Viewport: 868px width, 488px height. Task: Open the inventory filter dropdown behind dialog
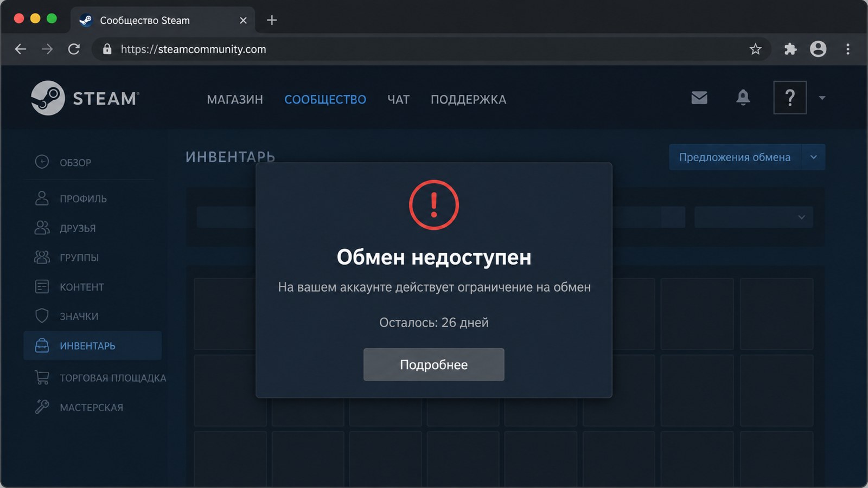(754, 217)
